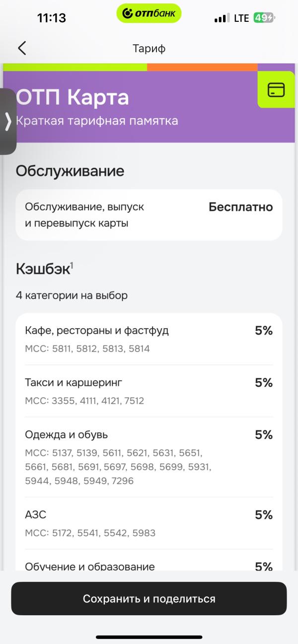Image resolution: width=298 pixels, height=644 pixels.
Task: Tap the 11:13 status bar clock
Action: pyautogui.click(x=52, y=18)
